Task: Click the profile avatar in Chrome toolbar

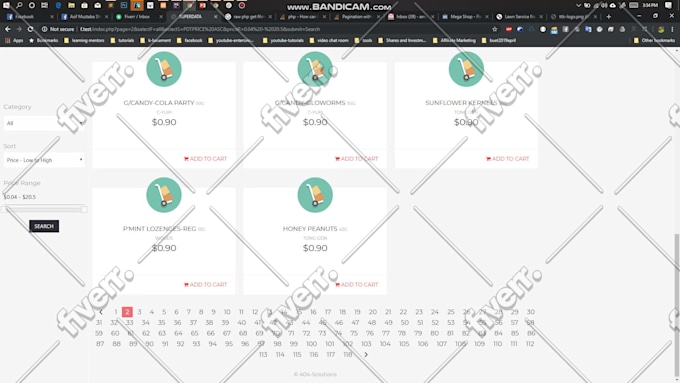Action: [x=661, y=29]
